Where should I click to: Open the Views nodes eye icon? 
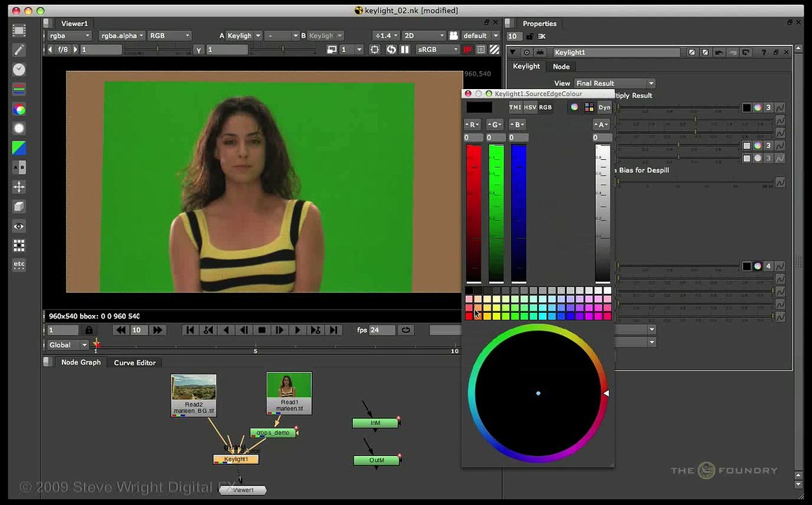(x=19, y=226)
